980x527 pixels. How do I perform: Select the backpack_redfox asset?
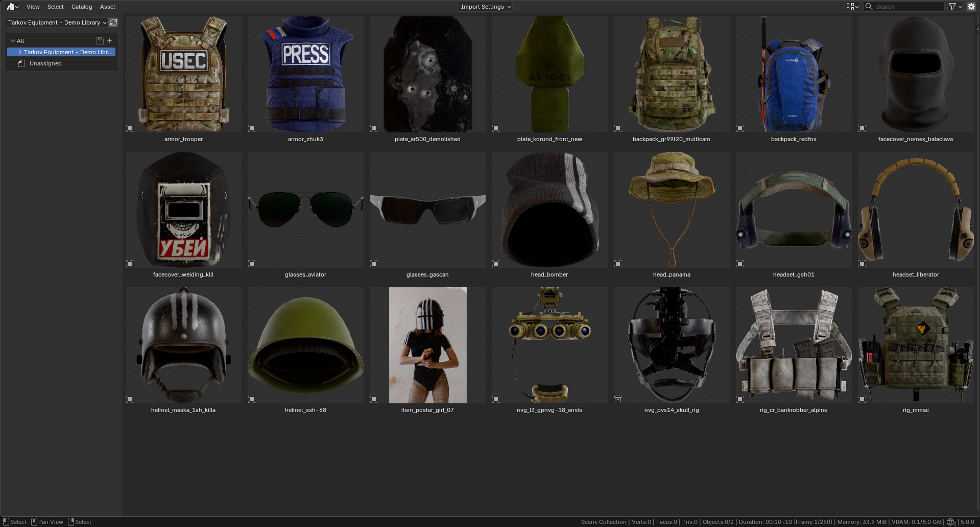794,75
